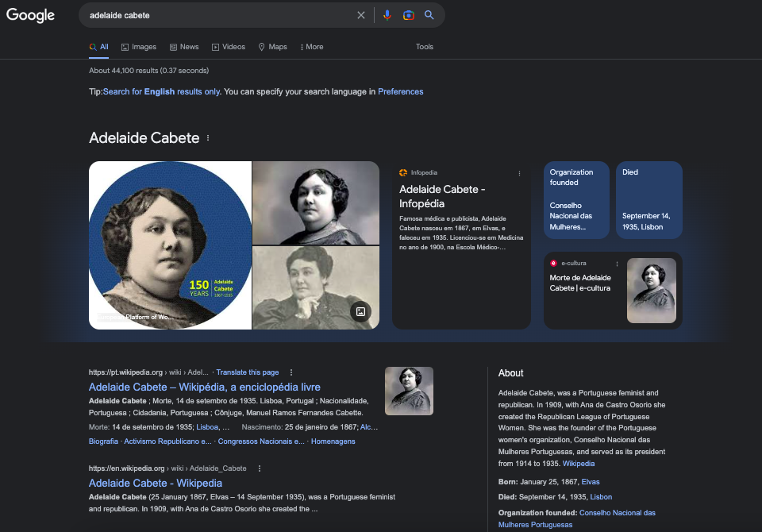Switch to the Images tab

click(x=139, y=47)
